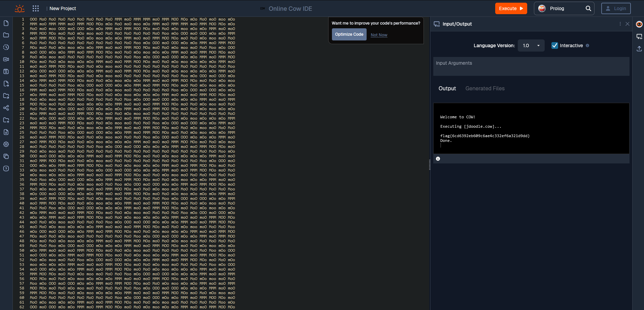Screen dimensions: 644x310
Task: Click the upload icon in the right sidebar
Action: pyautogui.click(x=639, y=49)
